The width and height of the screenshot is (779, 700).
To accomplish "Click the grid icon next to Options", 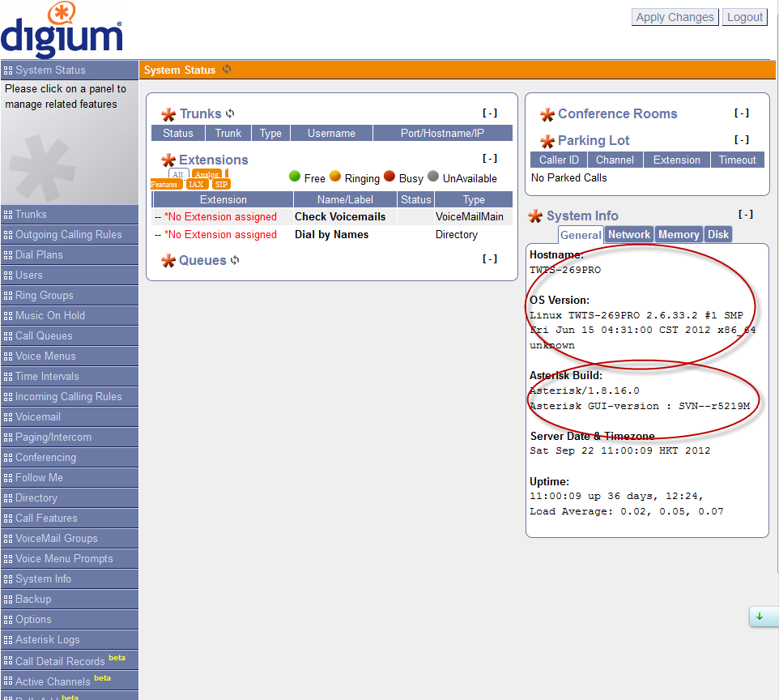I will (x=8, y=620).
